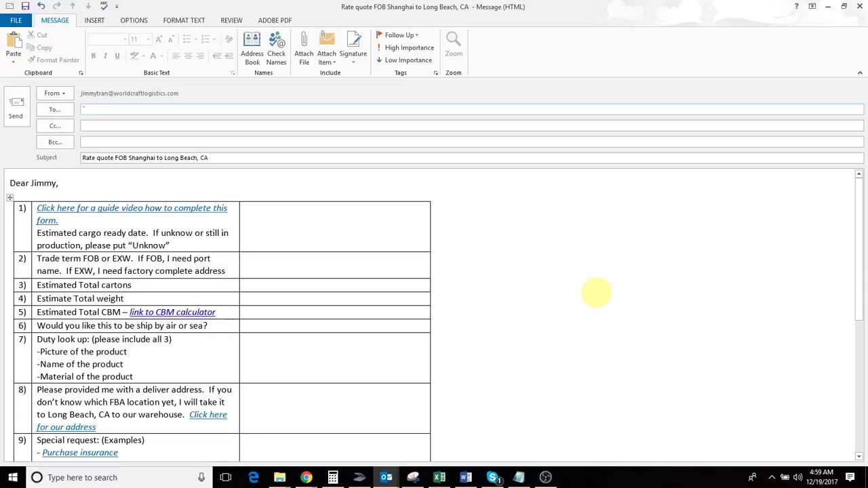Align text left

tap(176, 56)
